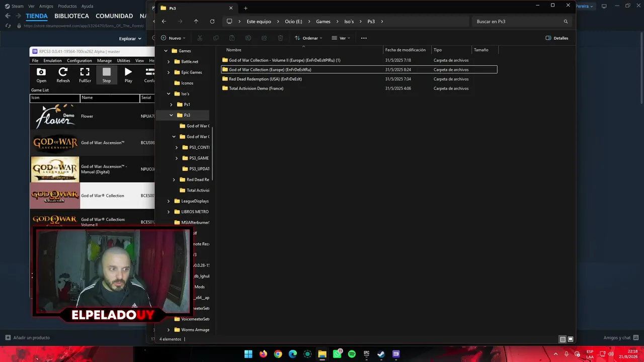Show hidden system tray icons
644x362 pixels.
556,354
